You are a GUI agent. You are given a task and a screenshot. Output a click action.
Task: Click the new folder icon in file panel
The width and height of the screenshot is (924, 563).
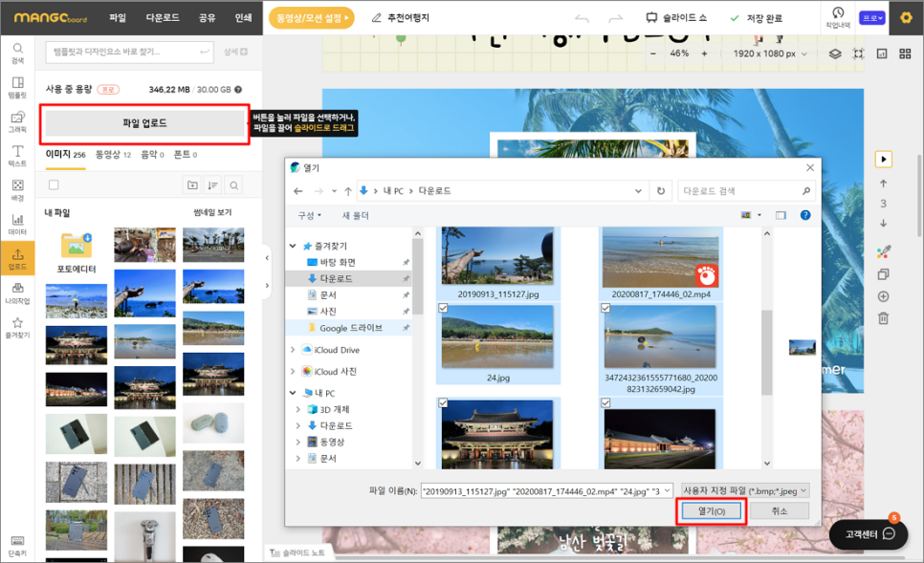coord(192,185)
